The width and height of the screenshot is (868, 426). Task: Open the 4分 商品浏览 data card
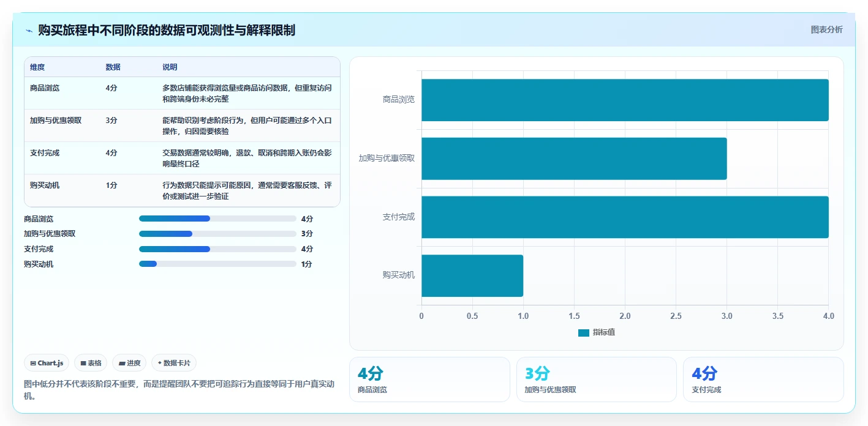point(429,379)
